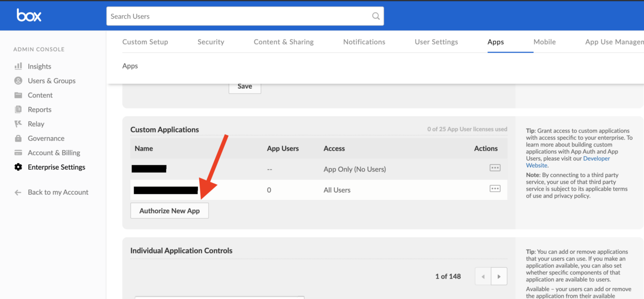Click the Account & Billing card icon
Screen dimensions: 644x299
tap(18, 152)
